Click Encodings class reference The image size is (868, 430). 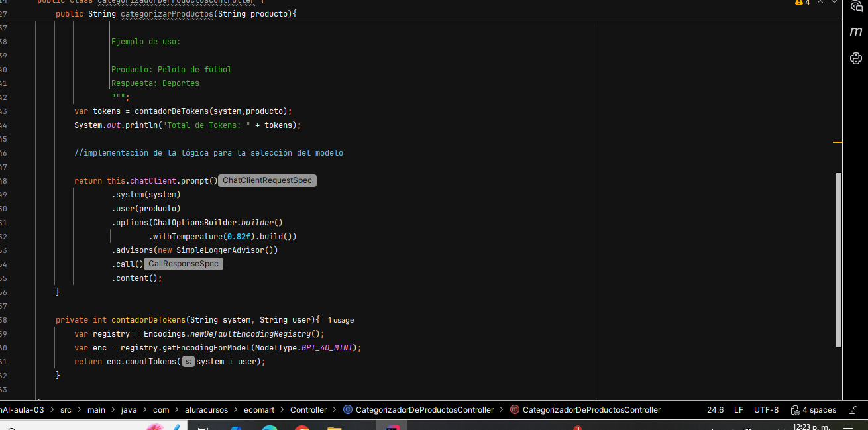tap(164, 333)
